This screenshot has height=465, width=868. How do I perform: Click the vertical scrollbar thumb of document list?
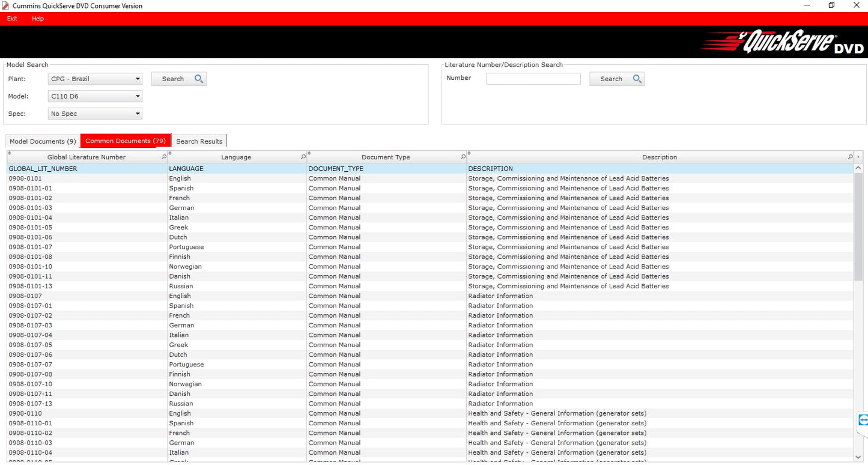tap(858, 228)
